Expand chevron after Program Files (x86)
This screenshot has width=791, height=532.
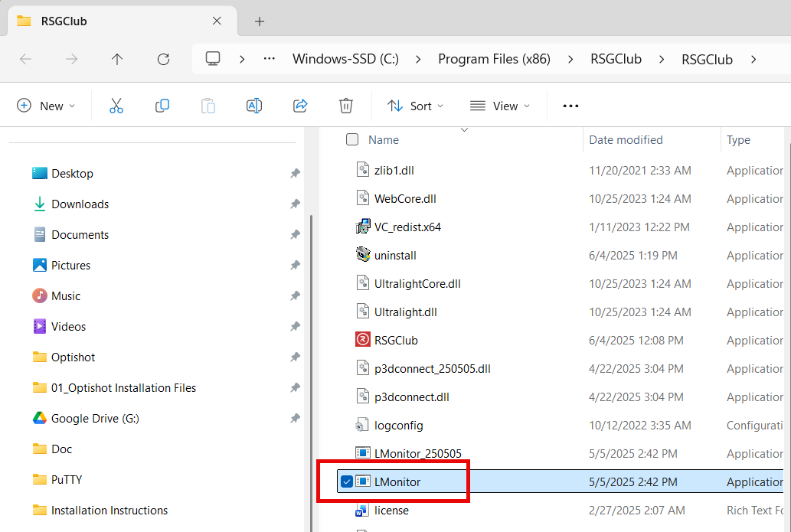tap(570, 60)
